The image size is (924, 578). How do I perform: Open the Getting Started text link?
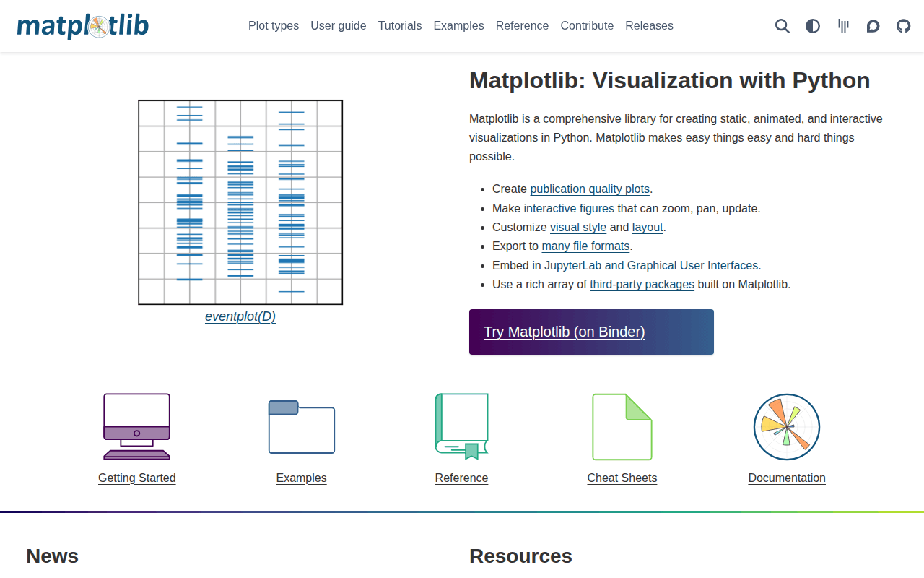click(137, 478)
